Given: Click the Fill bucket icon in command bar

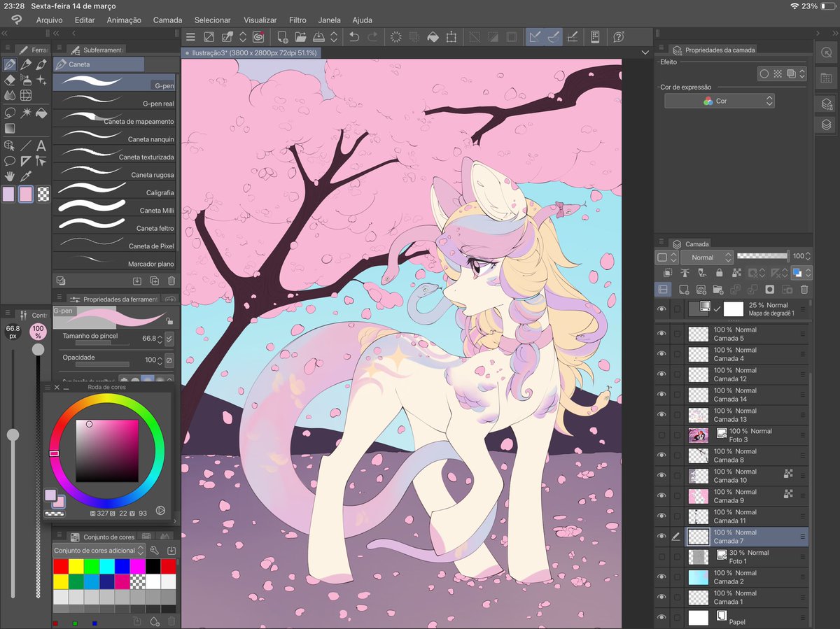Looking at the screenshot, I should [x=433, y=37].
